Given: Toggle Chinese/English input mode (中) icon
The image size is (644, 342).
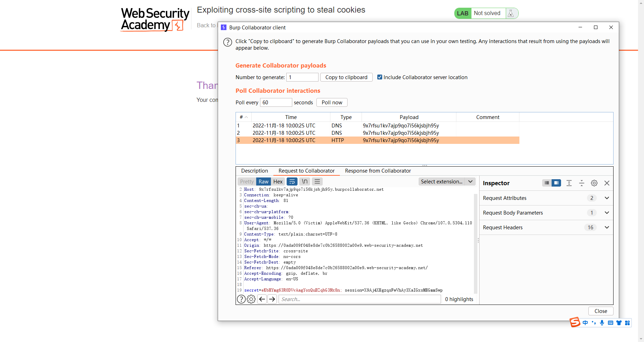Looking at the screenshot, I should click(x=585, y=323).
